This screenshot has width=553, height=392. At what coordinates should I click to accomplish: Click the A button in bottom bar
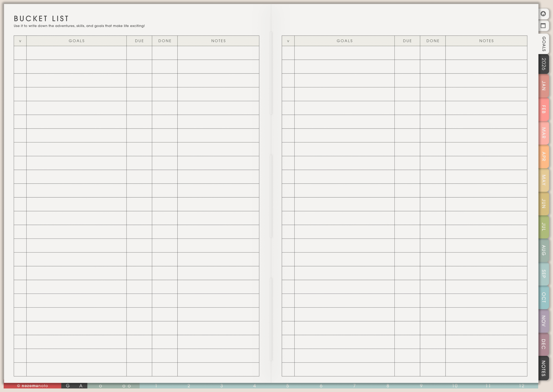click(81, 386)
